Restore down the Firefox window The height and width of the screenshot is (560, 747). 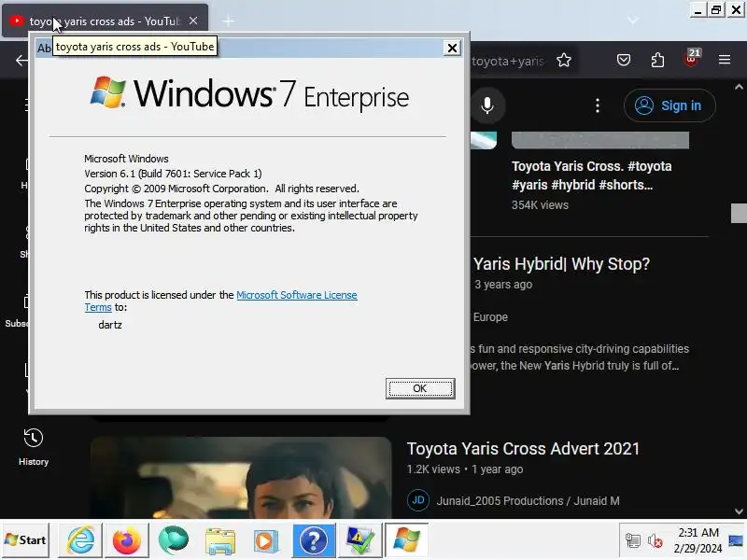pyautogui.click(x=716, y=10)
